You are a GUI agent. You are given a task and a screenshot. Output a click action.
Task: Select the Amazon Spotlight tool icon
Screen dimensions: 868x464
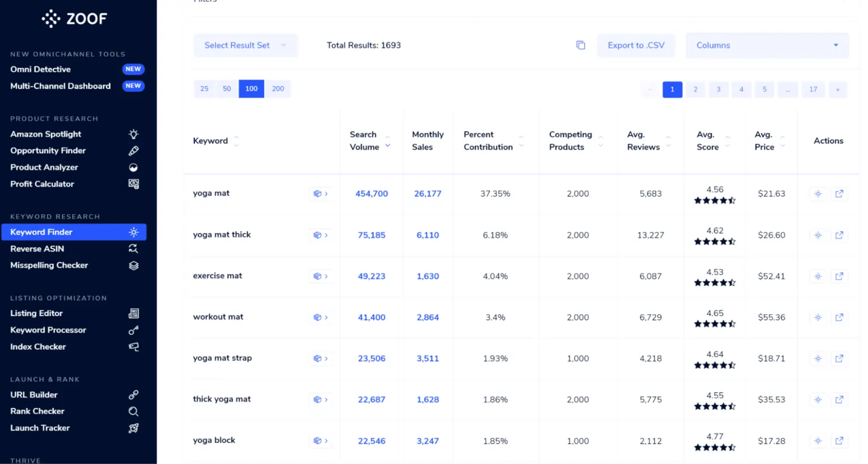[x=133, y=134]
